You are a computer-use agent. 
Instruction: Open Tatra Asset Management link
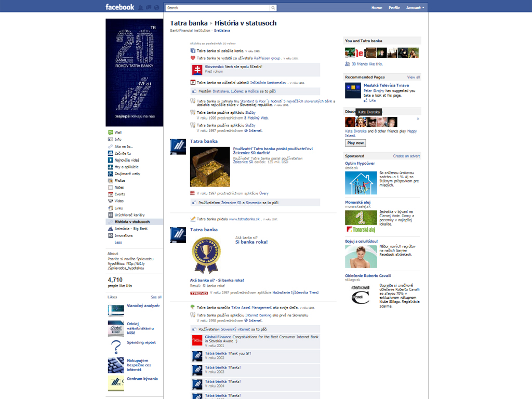[x=251, y=308]
